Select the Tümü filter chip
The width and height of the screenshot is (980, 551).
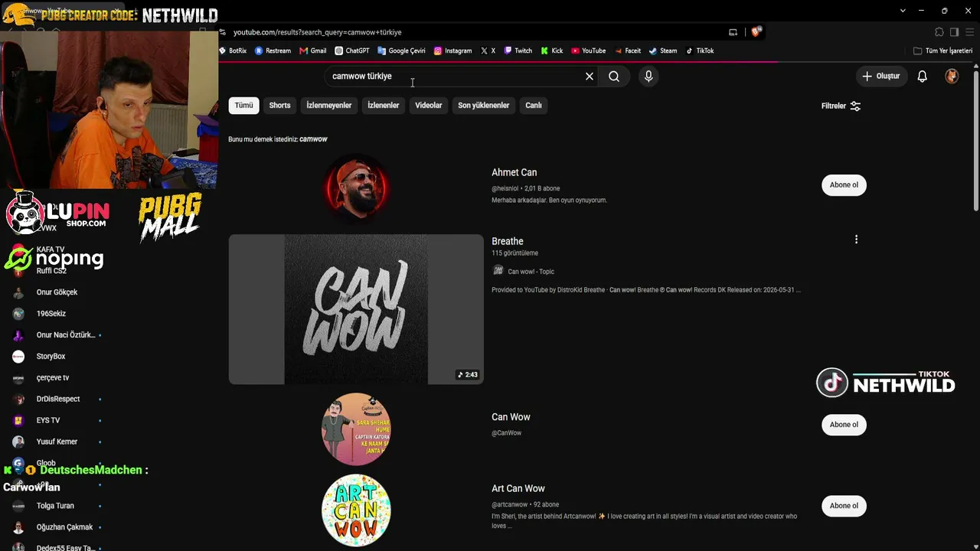click(243, 106)
